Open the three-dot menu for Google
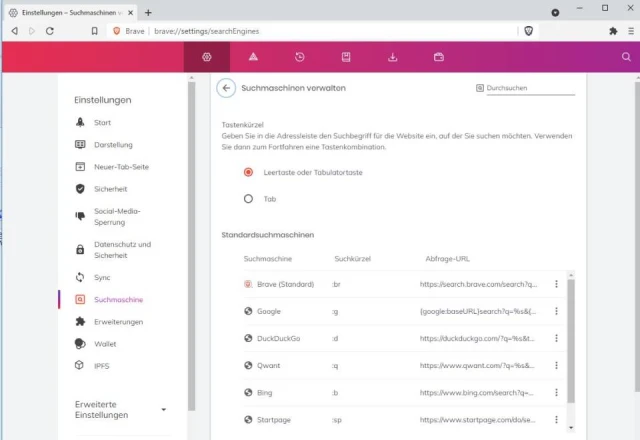Viewport: 640px width, 440px height. 556,311
